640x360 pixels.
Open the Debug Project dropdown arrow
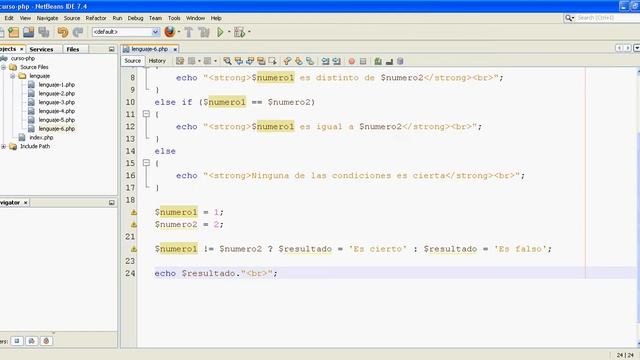click(x=249, y=32)
